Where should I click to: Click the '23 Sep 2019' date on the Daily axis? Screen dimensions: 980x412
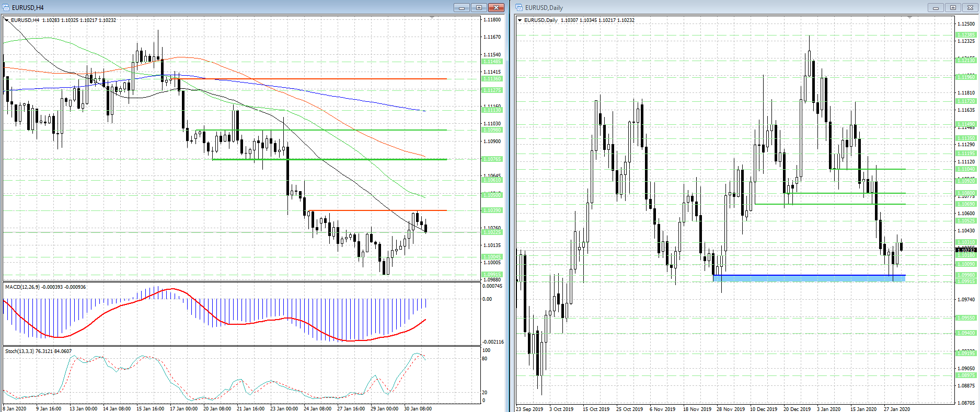529,409
